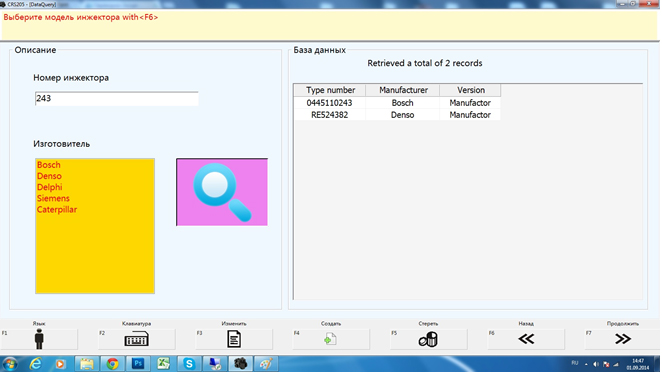
Task: Click the Manufacturer column header
Action: point(403,90)
